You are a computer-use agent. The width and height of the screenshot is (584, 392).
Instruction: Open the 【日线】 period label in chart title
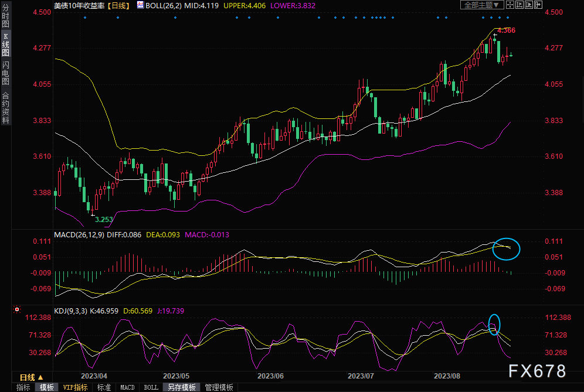118,5
